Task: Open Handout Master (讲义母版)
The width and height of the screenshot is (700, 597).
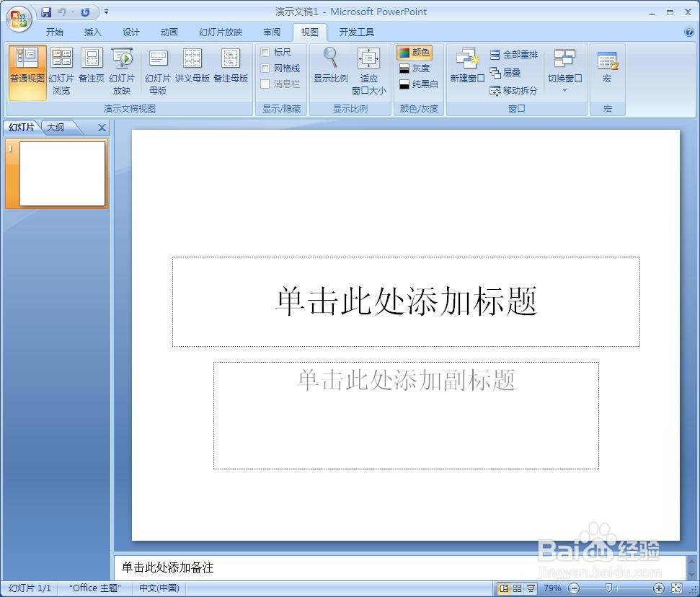Action: pyautogui.click(x=192, y=66)
